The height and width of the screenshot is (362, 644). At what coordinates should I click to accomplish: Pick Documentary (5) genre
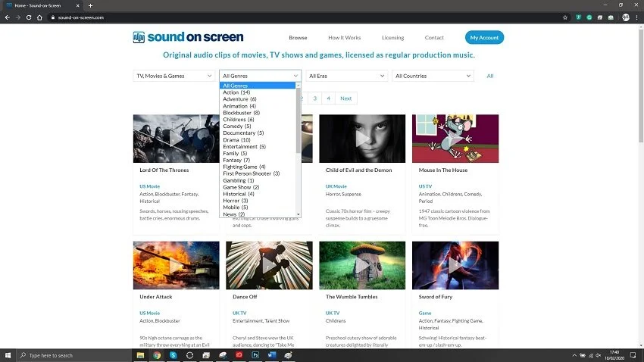point(258,133)
